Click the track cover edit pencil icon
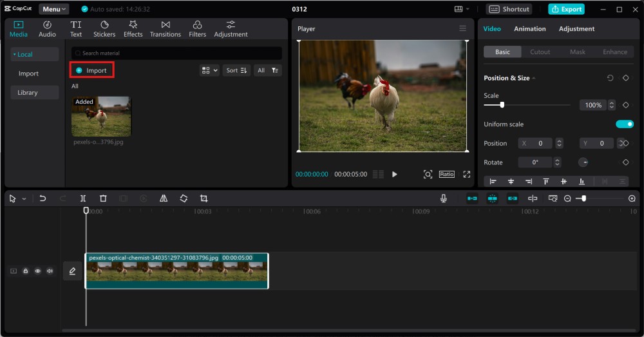This screenshot has height=337, width=644. [72, 271]
